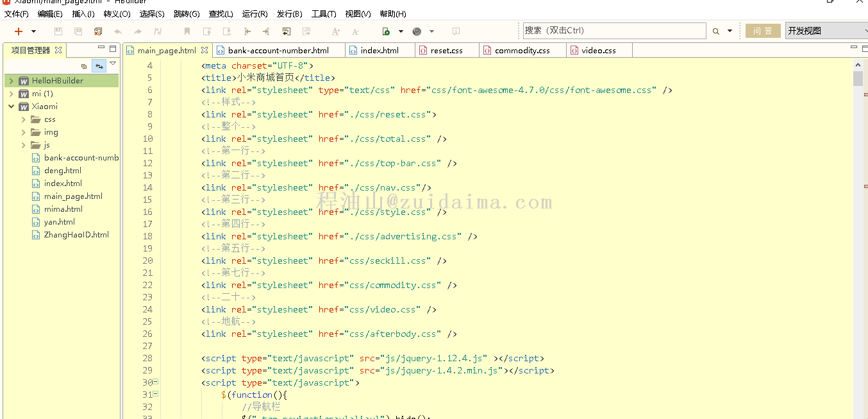This screenshot has height=419, width=868.
Task: Switch to the commodity.css tab
Action: tap(522, 50)
